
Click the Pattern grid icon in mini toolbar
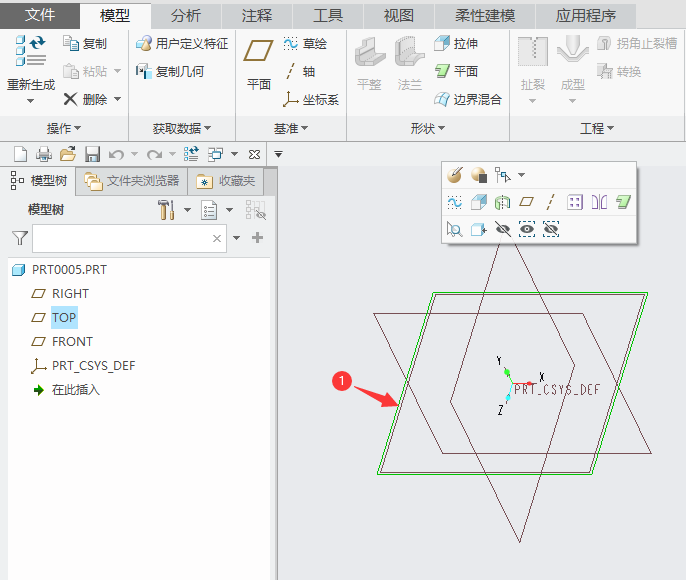(574, 202)
